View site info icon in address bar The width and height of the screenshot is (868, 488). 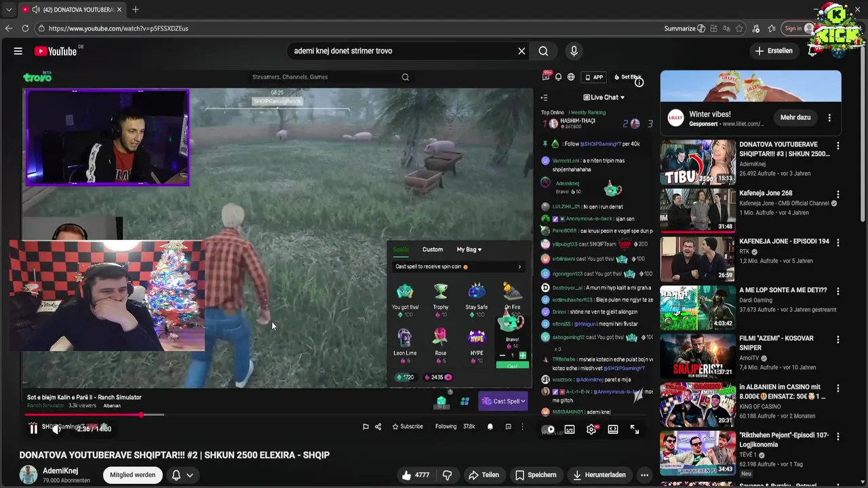(x=41, y=28)
